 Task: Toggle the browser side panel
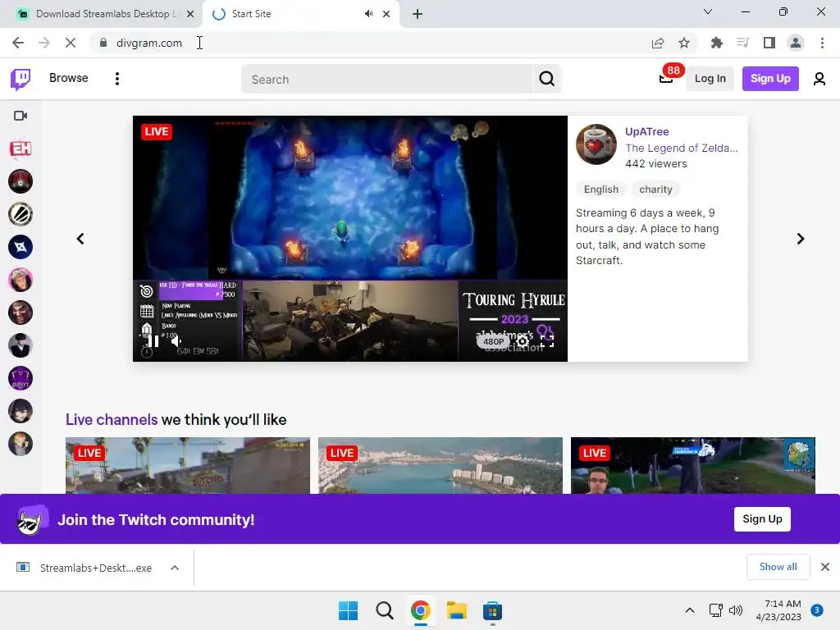tap(769, 43)
